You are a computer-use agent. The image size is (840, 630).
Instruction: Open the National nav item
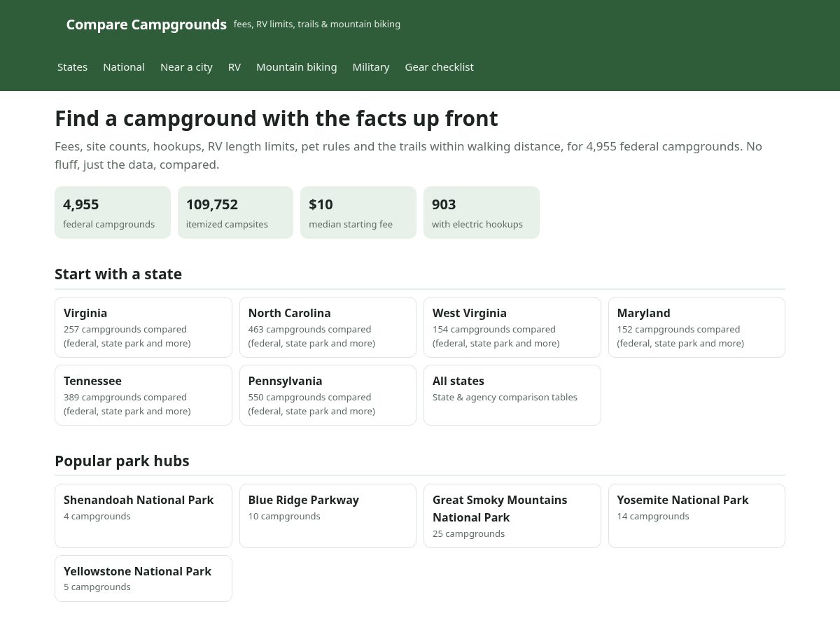(x=124, y=67)
